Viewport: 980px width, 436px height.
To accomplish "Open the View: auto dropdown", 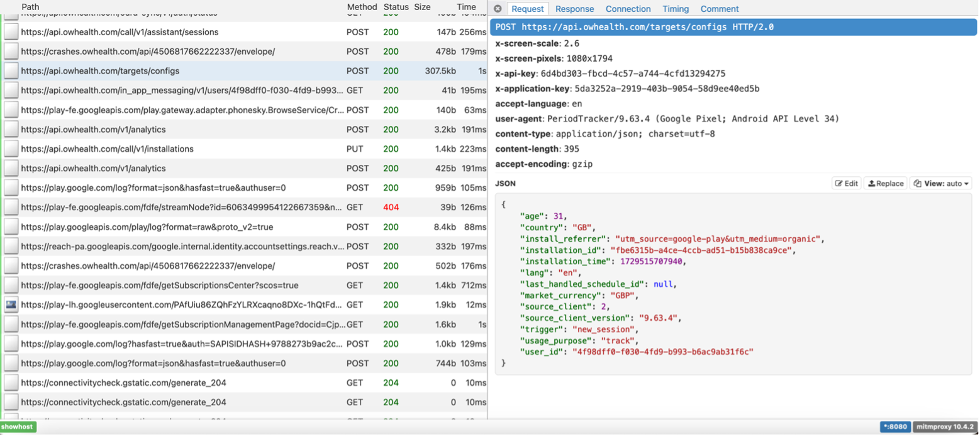I will [941, 184].
